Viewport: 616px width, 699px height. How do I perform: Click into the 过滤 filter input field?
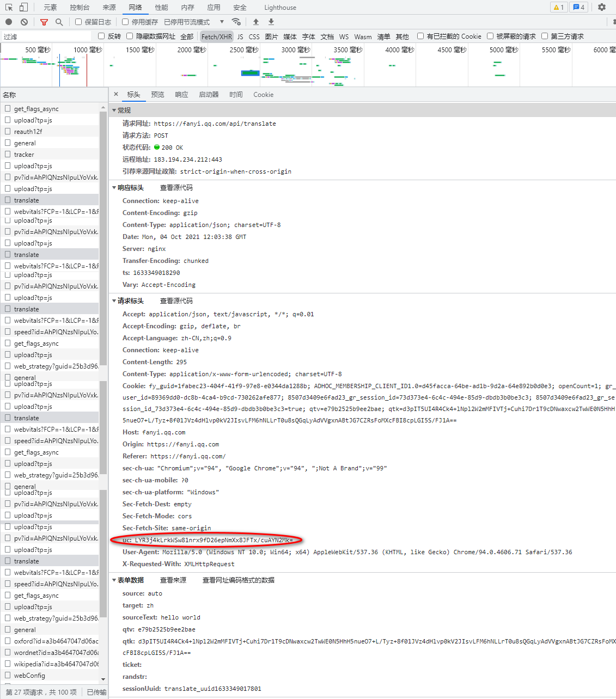[46, 36]
